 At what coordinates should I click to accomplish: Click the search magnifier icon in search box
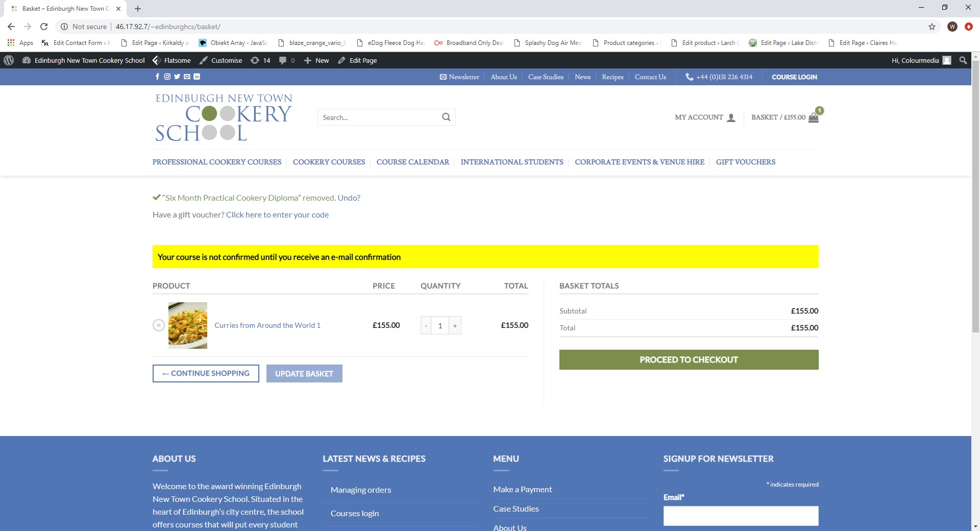446,117
